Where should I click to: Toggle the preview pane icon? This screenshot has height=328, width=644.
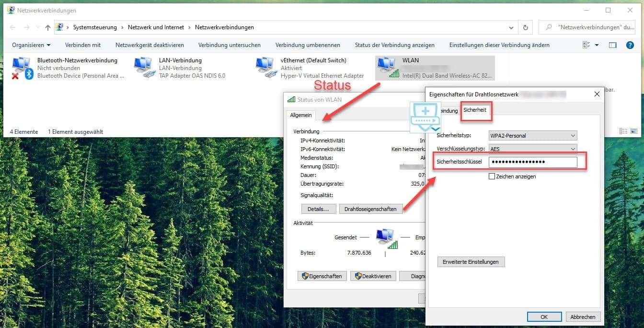point(612,45)
